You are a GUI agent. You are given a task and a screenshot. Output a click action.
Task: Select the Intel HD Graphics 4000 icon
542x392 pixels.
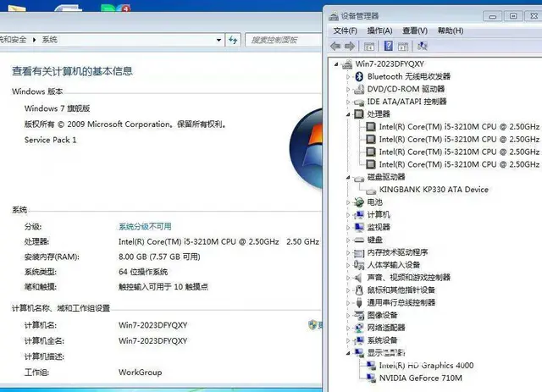[x=371, y=366]
